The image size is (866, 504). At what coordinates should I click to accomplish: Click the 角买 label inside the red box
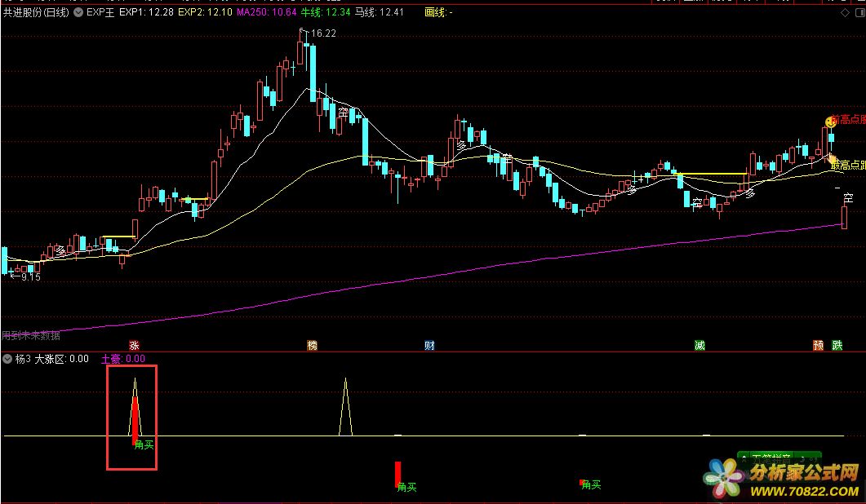click(144, 445)
